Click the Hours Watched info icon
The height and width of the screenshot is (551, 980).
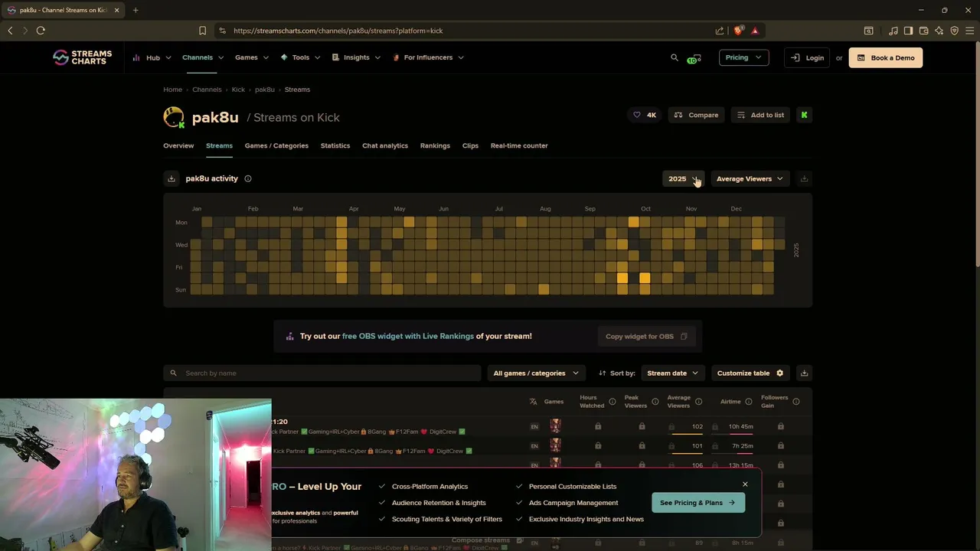[x=612, y=402]
